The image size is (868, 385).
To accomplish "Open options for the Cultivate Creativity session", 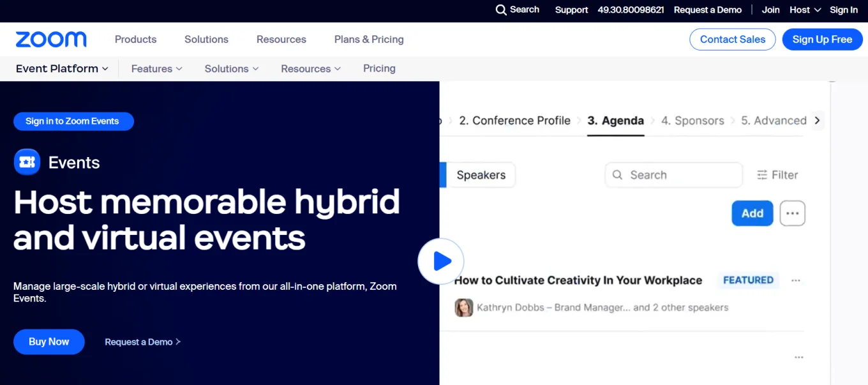I will 796,280.
